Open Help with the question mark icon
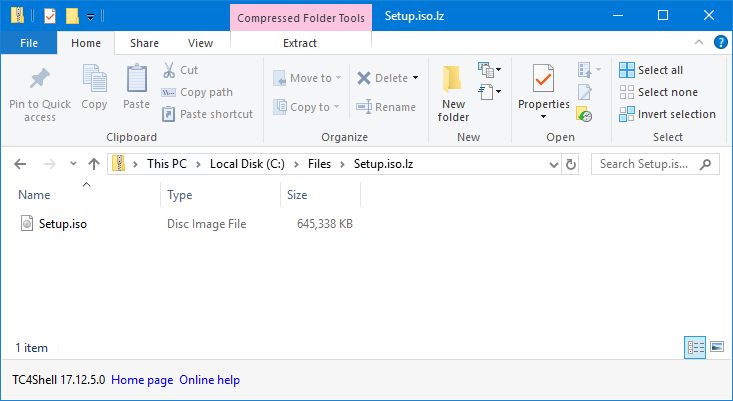Viewport: 733px width, 401px height. [x=720, y=43]
